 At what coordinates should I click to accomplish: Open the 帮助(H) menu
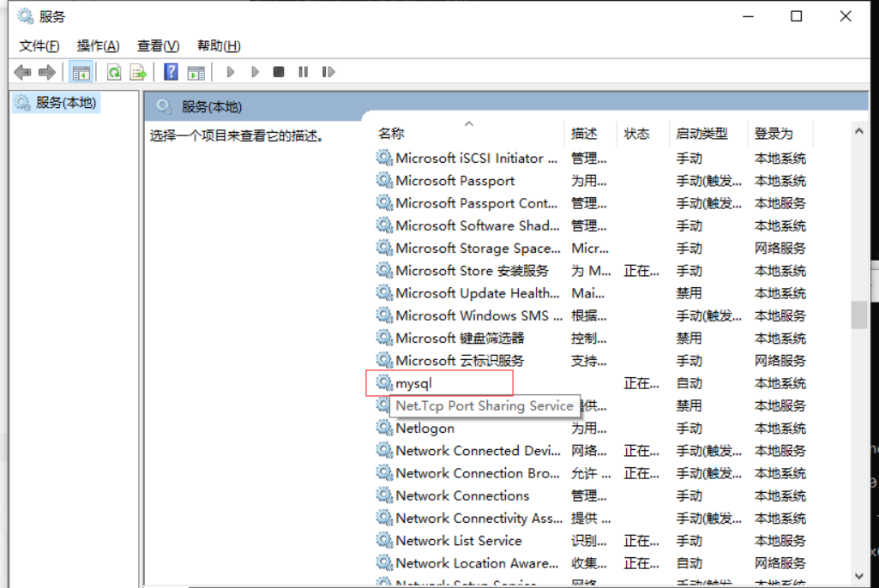pyautogui.click(x=219, y=46)
